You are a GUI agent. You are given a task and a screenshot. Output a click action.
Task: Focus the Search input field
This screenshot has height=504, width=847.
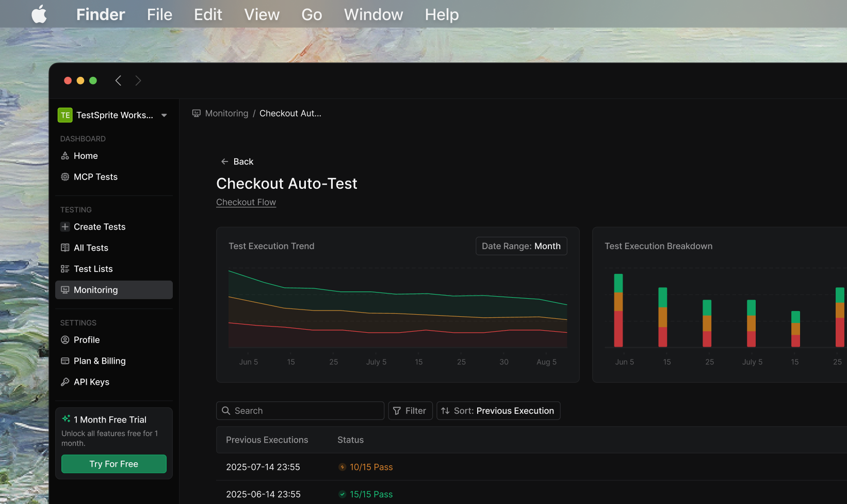[300, 411]
